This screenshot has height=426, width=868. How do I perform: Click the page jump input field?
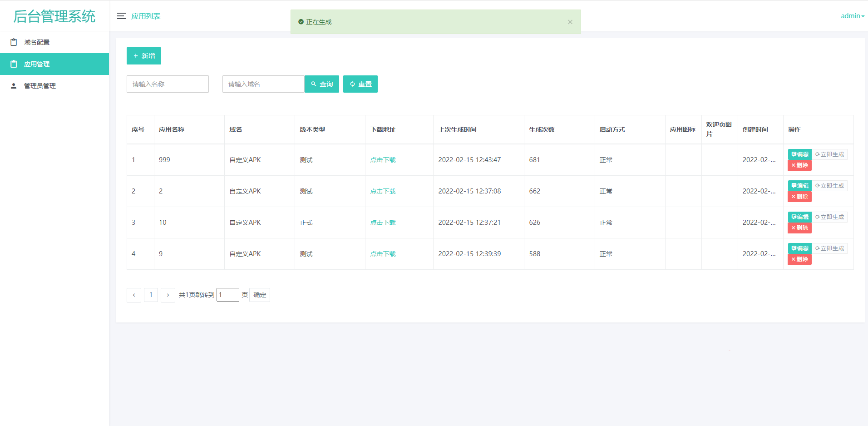click(x=227, y=294)
